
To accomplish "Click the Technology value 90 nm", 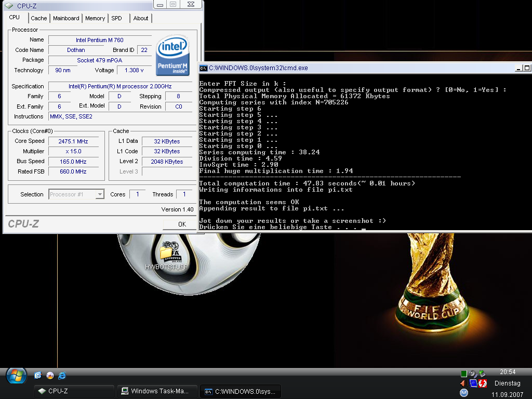I will (x=63, y=70).
